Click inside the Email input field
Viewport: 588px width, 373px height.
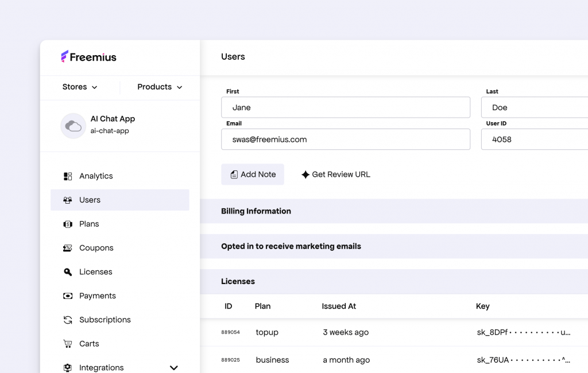click(346, 139)
